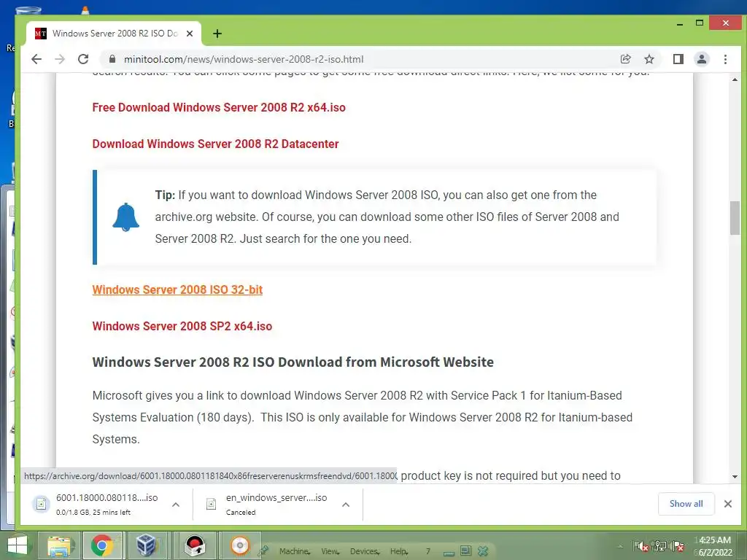Click the blue bell tip icon

[125, 217]
